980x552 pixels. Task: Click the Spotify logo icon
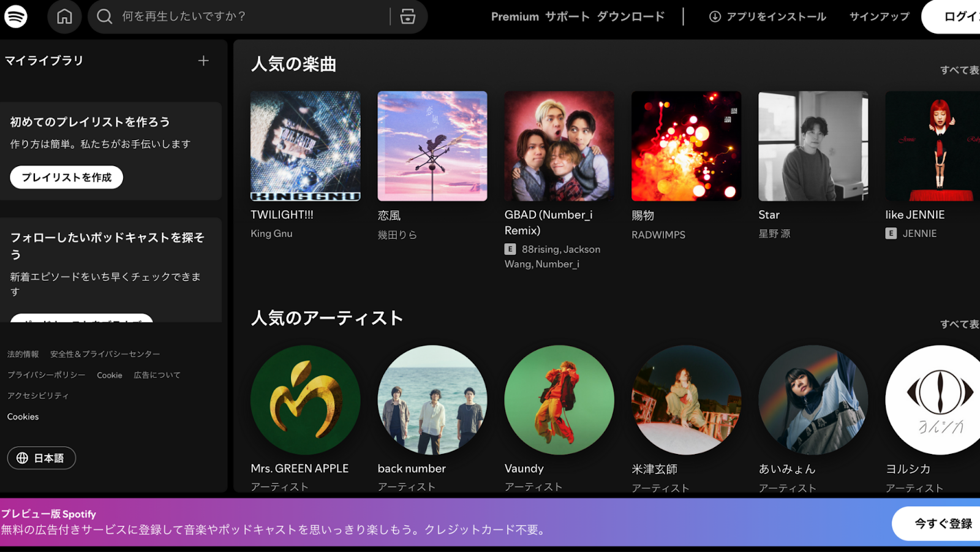[16, 17]
